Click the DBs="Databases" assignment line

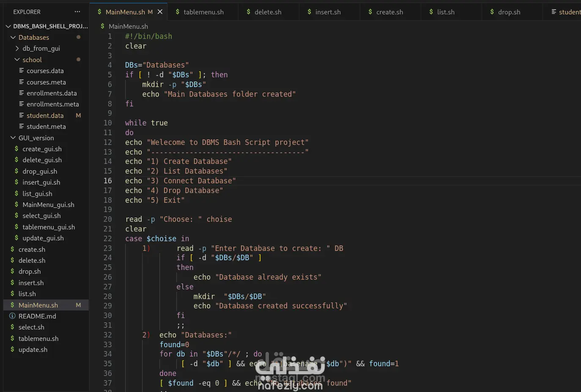pos(157,65)
